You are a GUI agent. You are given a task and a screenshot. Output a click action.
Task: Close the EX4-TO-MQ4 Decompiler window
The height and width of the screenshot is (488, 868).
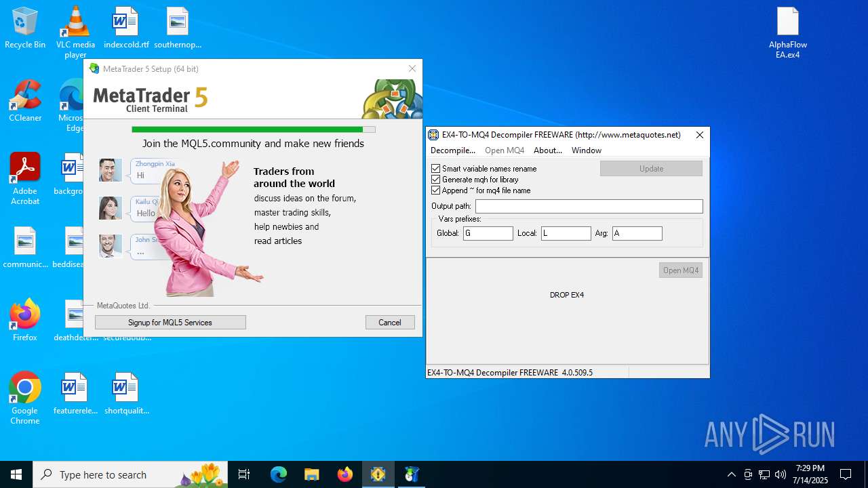click(700, 135)
